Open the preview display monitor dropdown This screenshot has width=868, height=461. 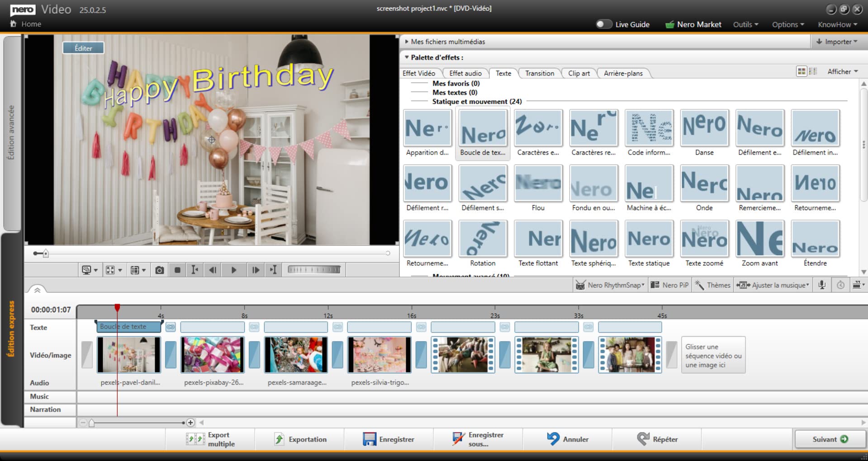coord(90,270)
